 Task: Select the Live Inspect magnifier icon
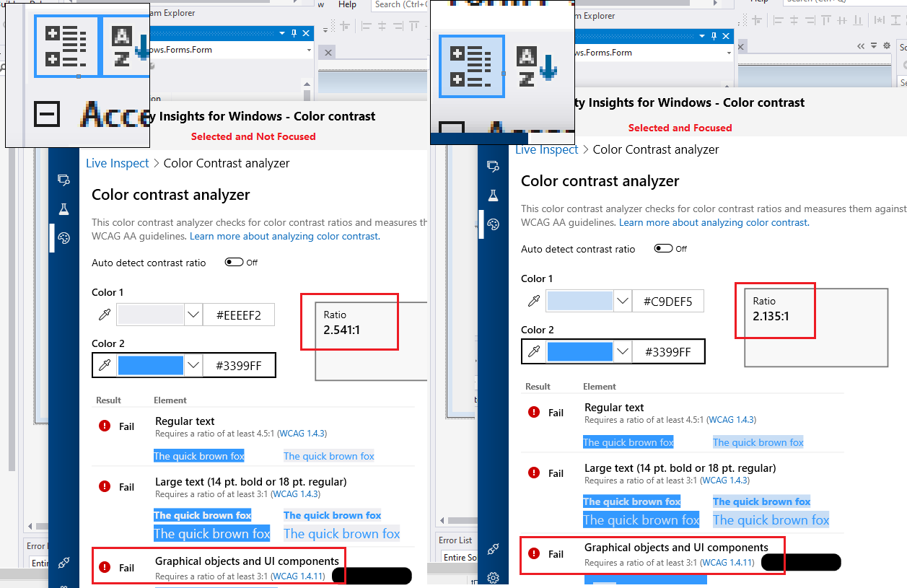[x=63, y=180]
